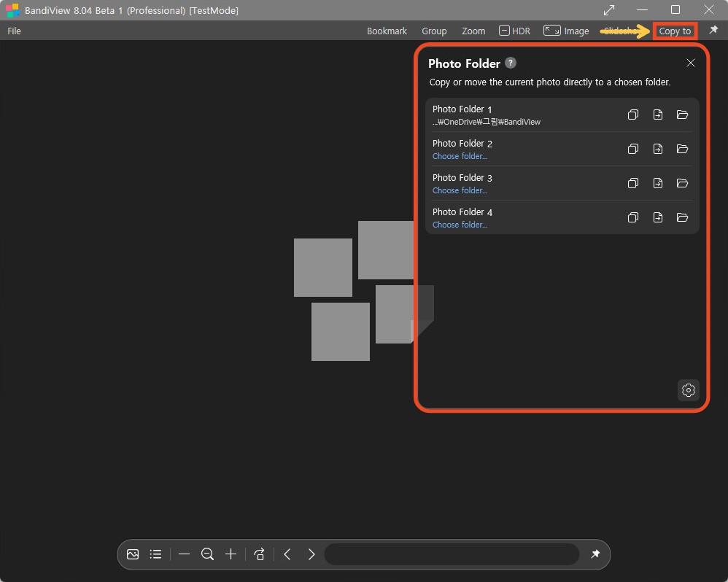Toggle the HDR option
Screen dimensions: 728x582
[514, 31]
